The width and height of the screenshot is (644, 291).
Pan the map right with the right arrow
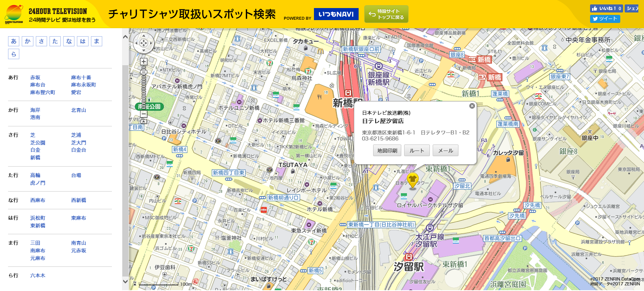pos(151,43)
